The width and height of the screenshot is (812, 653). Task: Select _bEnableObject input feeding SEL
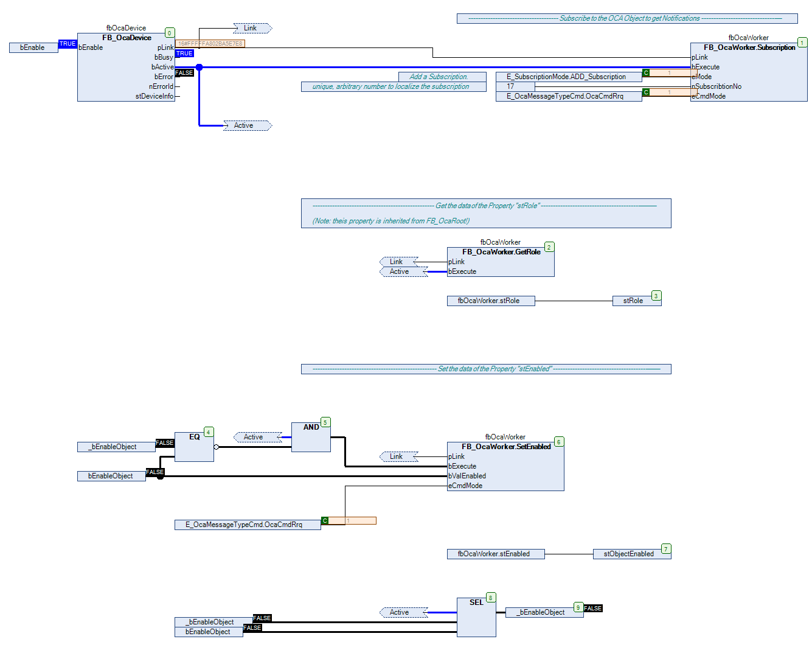tap(213, 622)
